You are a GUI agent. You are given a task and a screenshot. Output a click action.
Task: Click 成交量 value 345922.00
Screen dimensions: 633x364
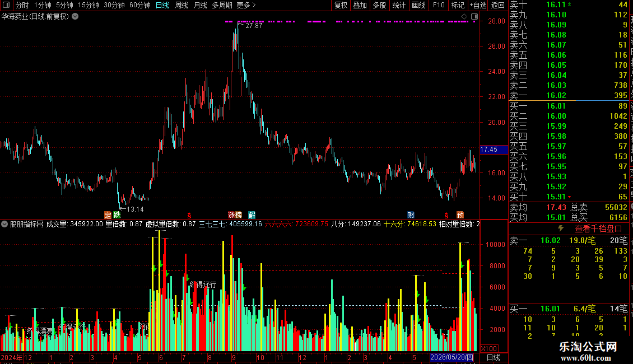pyautogui.click(x=86, y=223)
